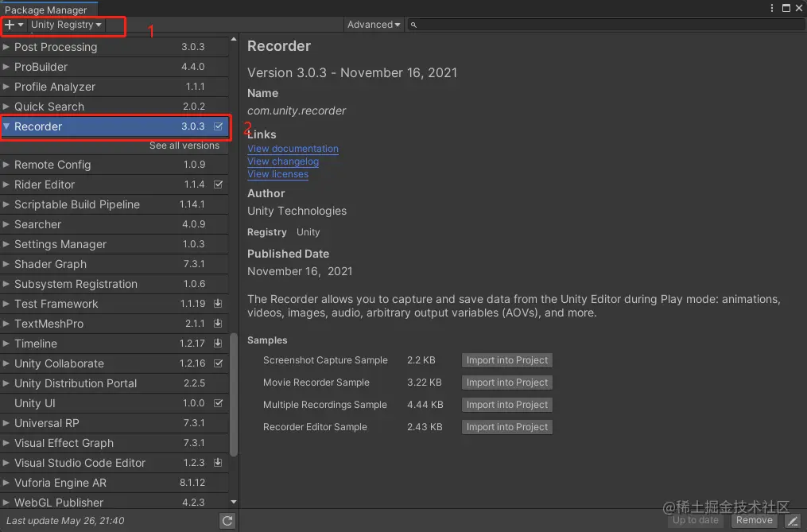This screenshot has height=532, width=807.
Task: Refresh the package list with reload icon
Action: (227, 521)
